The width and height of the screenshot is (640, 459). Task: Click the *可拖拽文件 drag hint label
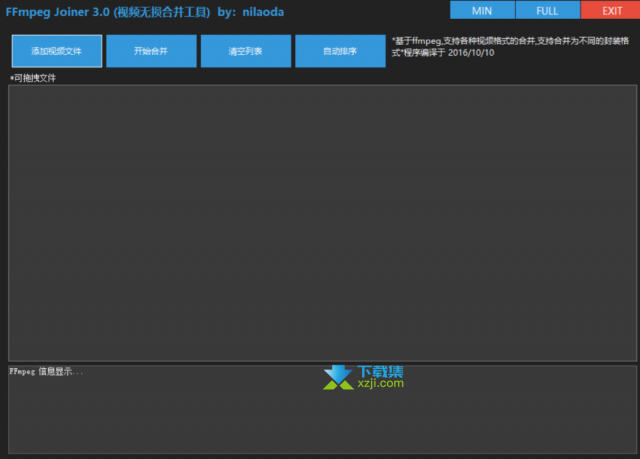pyautogui.click(x=33, y=78)
